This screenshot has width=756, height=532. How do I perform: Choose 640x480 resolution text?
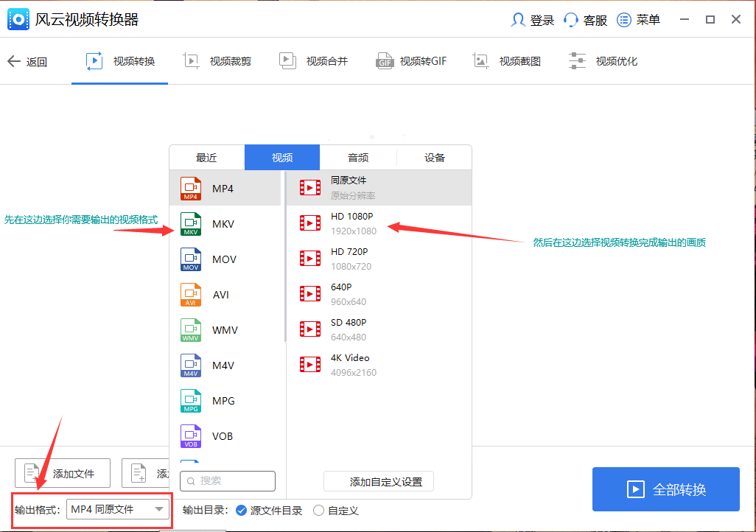point(349,337)
